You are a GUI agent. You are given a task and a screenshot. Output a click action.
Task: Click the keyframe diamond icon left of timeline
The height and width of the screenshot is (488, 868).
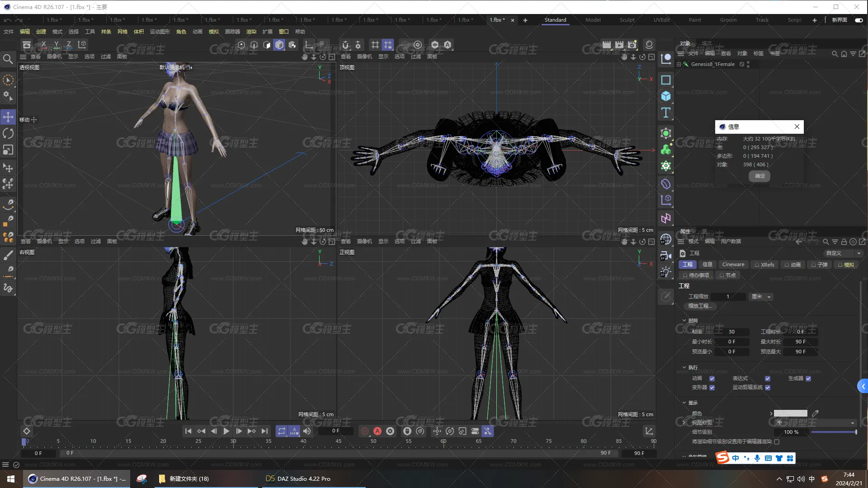pyautogui.click(x=27, y=431)
